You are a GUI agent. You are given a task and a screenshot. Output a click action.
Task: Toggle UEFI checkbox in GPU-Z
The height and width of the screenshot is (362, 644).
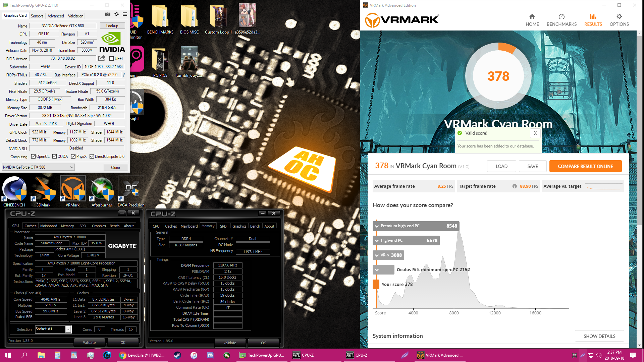click(111, 59)
